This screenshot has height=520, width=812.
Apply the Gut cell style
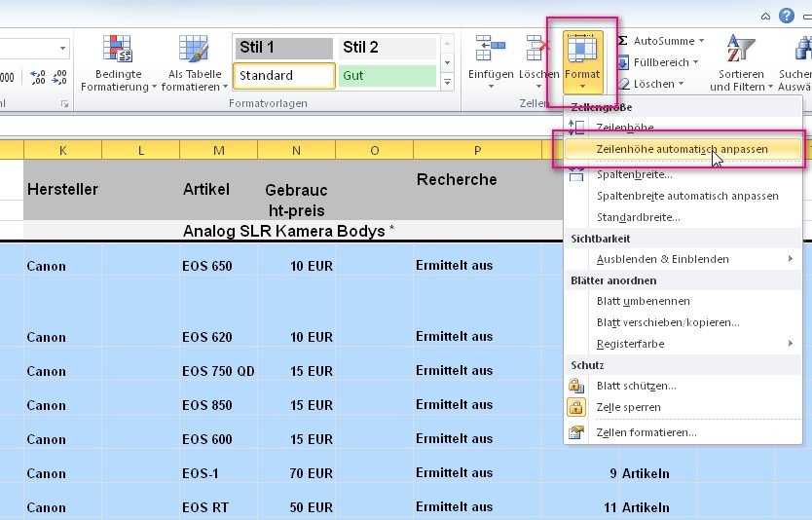387,76
